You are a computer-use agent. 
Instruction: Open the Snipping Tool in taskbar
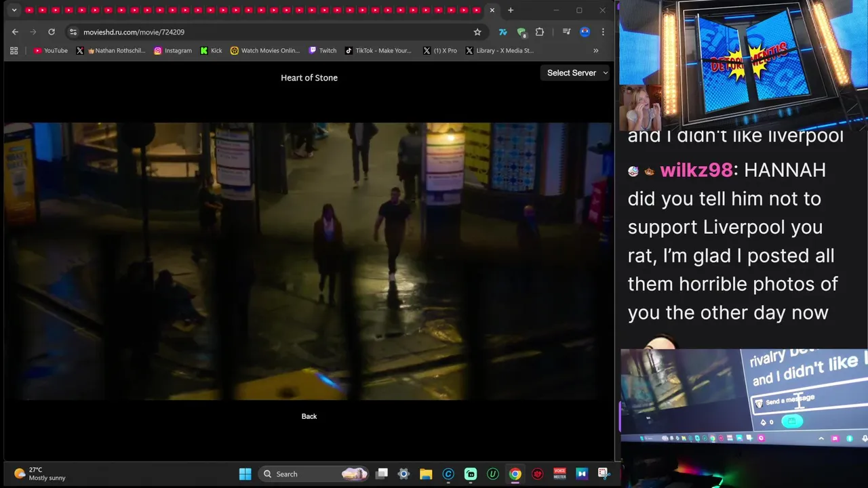pyautogui.click(x=603, y=473)
